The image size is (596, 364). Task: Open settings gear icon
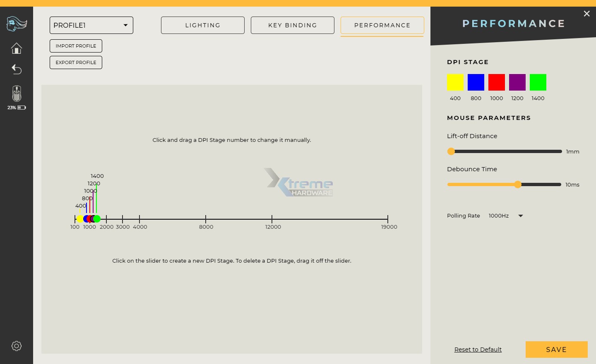coord(17,346)
